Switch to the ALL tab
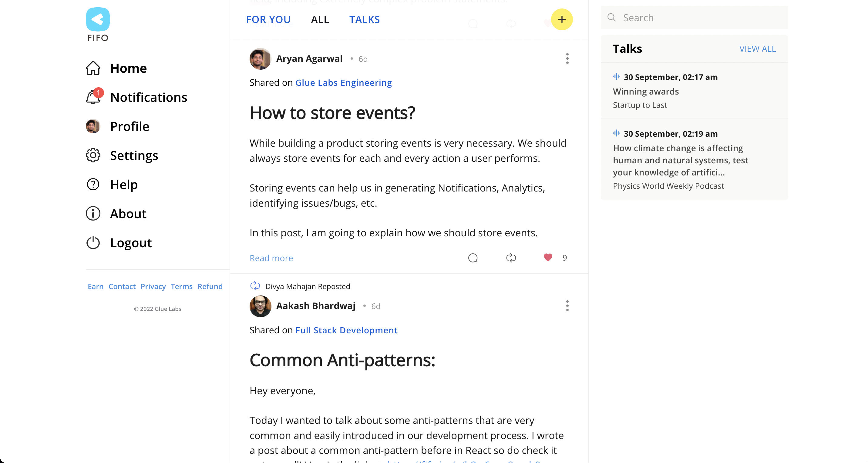Screen dimensions: 868x463 coord(320,19)
